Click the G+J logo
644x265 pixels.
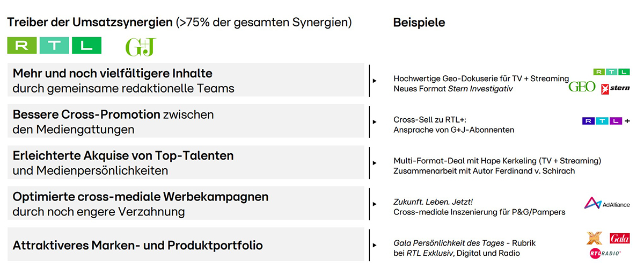click(x=140, y=47)
